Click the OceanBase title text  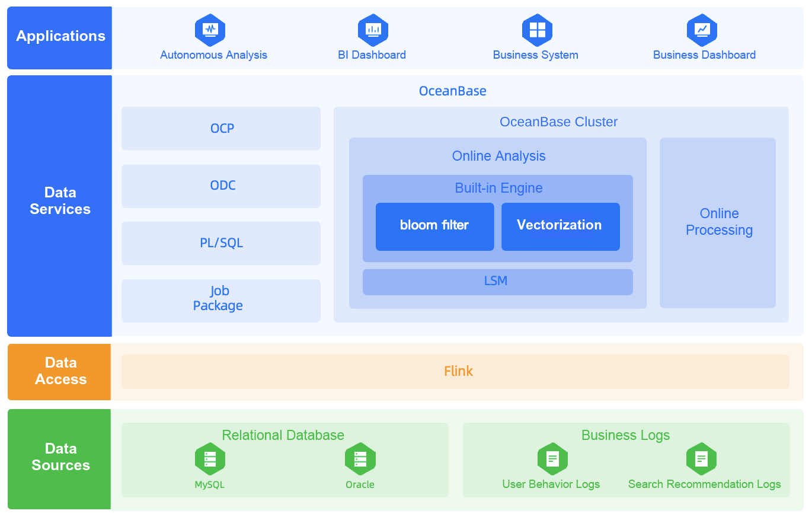pyautogui.click(x=453, y=91)
